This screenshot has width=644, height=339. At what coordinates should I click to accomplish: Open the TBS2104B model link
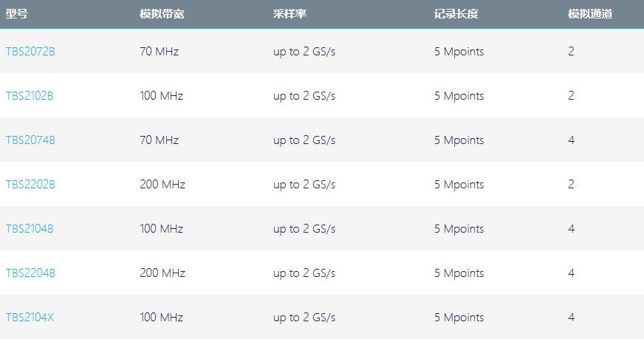coord(30,229)
